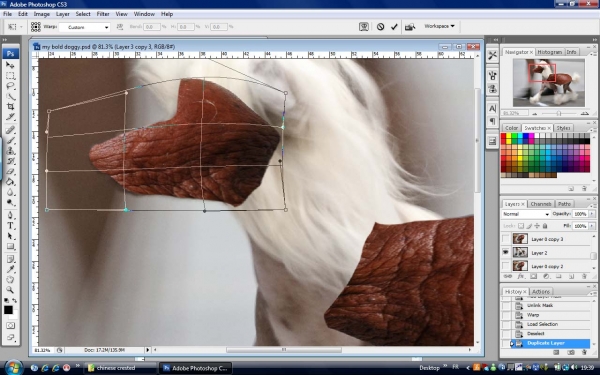The width and height of the screenshot is (600, 375).
Task: Open the Windows Start button
Action: (x=13, y=368)
